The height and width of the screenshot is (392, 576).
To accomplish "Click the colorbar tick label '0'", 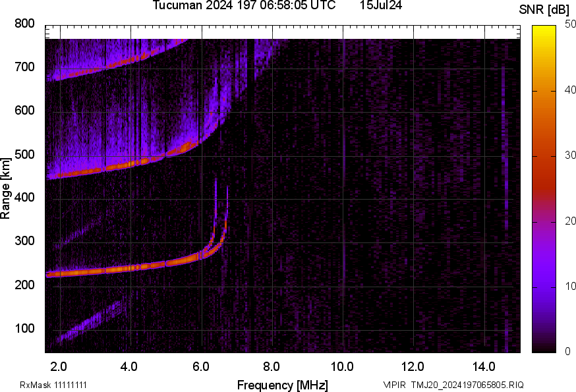I will coord(568,352).
